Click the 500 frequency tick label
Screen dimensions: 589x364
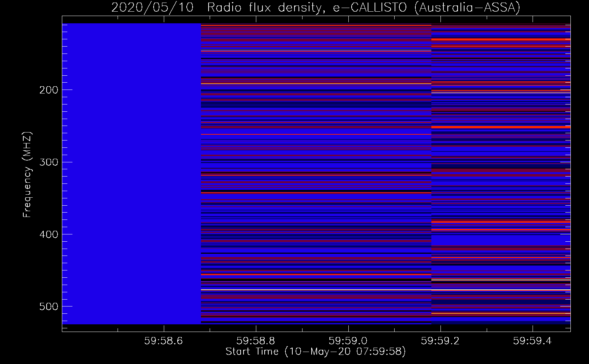point(48,306)
